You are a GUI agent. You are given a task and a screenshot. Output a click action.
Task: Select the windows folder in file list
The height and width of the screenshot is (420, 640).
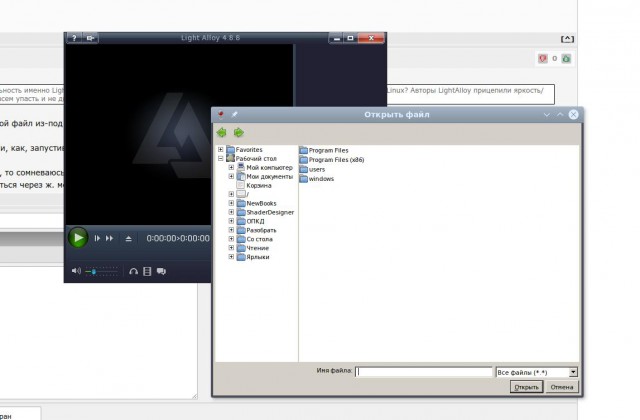click(321, 179)
